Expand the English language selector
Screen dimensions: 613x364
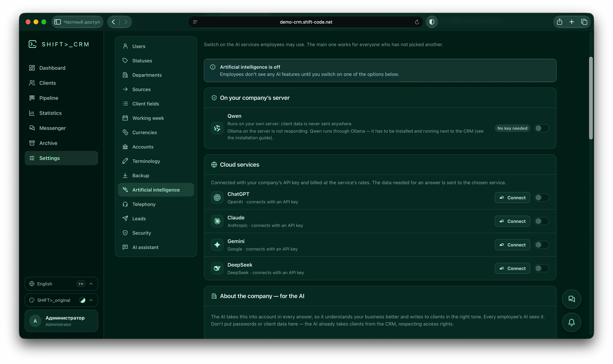click(61, 284)
